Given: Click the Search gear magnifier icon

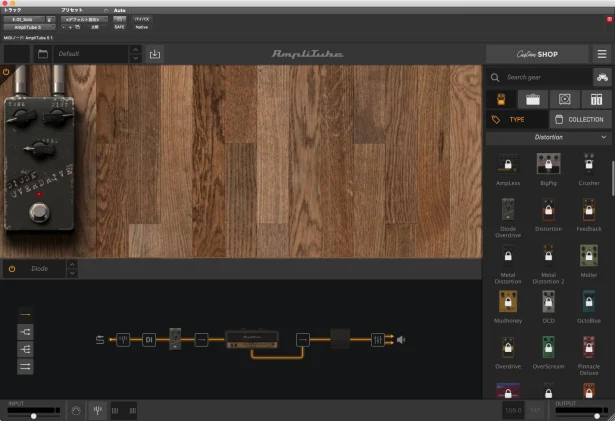Looking at the screenshot, I should (495, 77).
